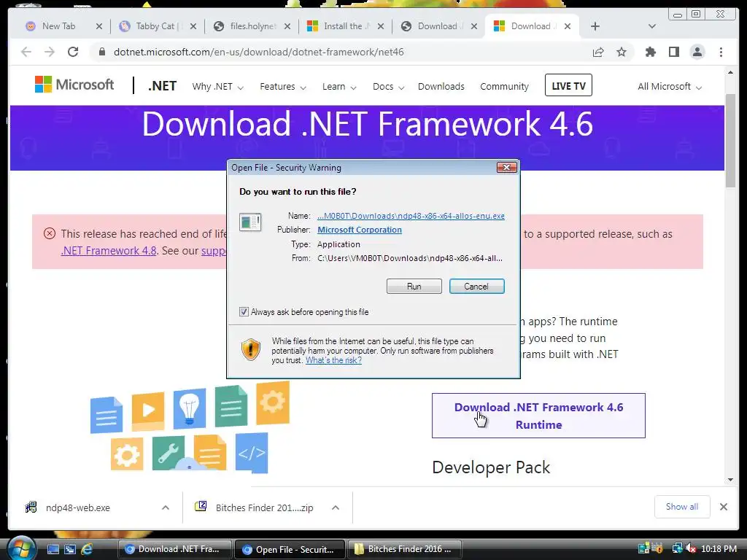Click the .NET home link
The image size is (747, 560).
(x=163, y=86)
